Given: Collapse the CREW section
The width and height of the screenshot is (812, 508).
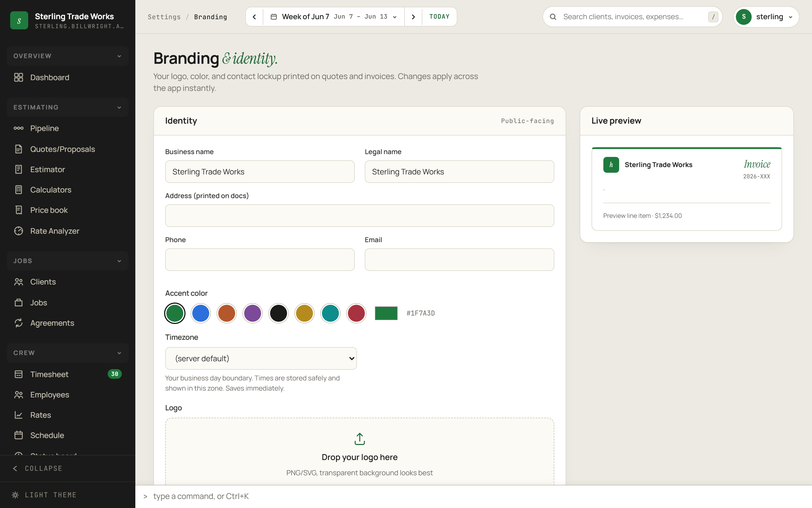Looking at the screenshot, I should [67, 353].
